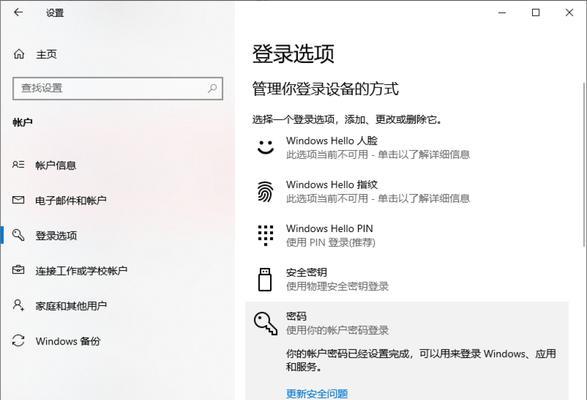Click the vertical scrollbar on the right

(x=584, y=164)
